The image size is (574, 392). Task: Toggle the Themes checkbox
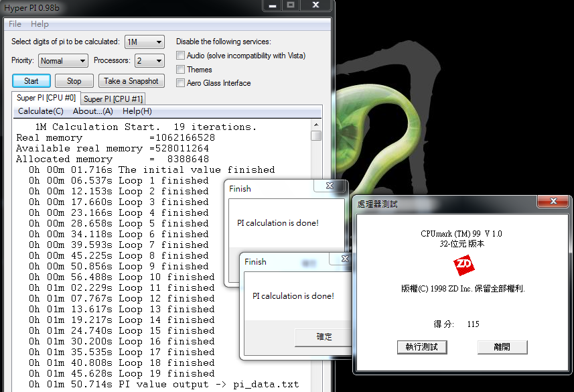click(x=180, y=69)
